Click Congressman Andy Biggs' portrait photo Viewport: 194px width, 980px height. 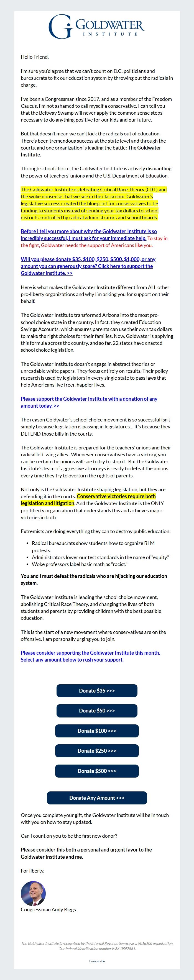33,894
